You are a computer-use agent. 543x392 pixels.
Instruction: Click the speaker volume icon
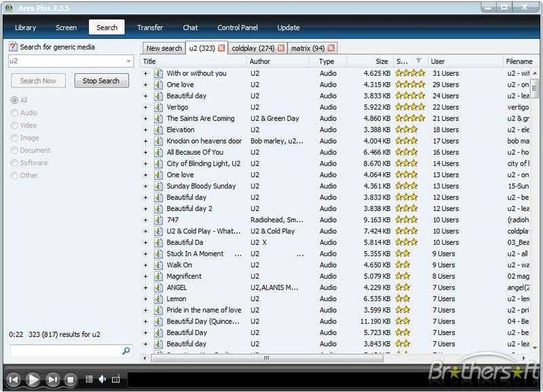[x=102, y=380]
